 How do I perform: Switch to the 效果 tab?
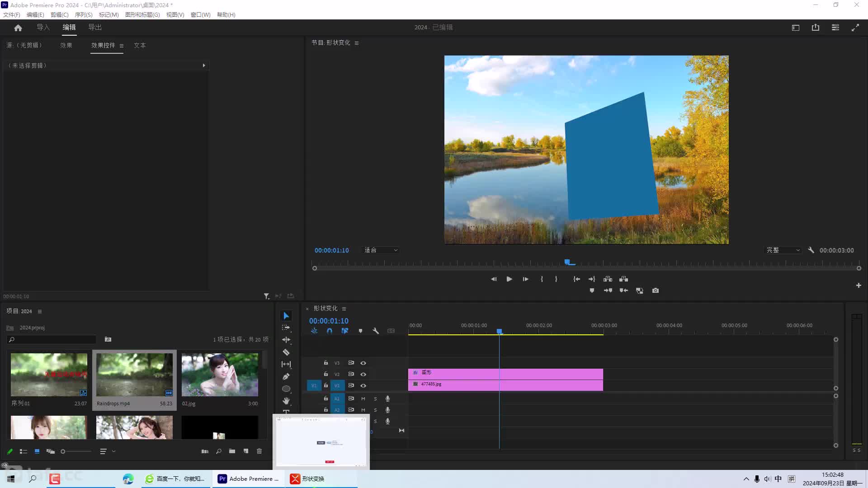coord(66,45)
